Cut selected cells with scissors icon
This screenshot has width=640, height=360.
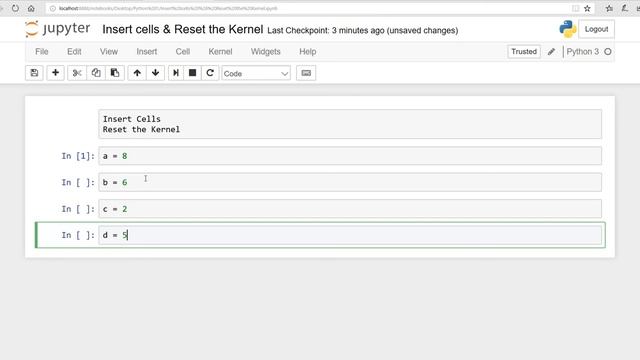coord(77,73)
